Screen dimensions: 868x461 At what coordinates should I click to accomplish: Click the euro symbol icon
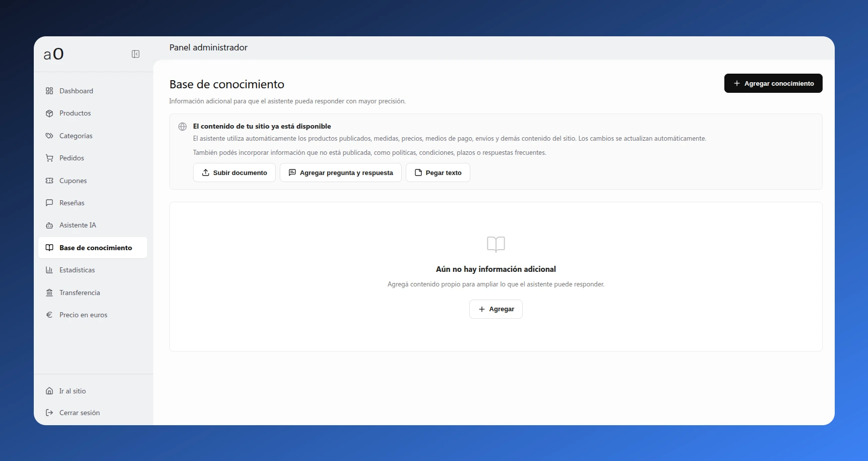tap(49, 315)
